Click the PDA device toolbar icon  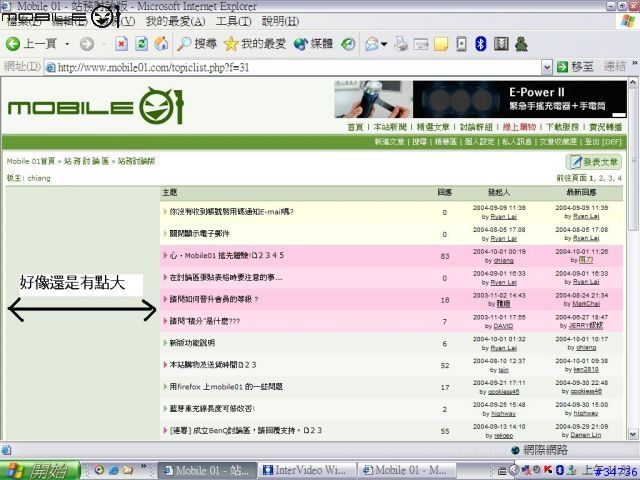click(x=461, y=44)
